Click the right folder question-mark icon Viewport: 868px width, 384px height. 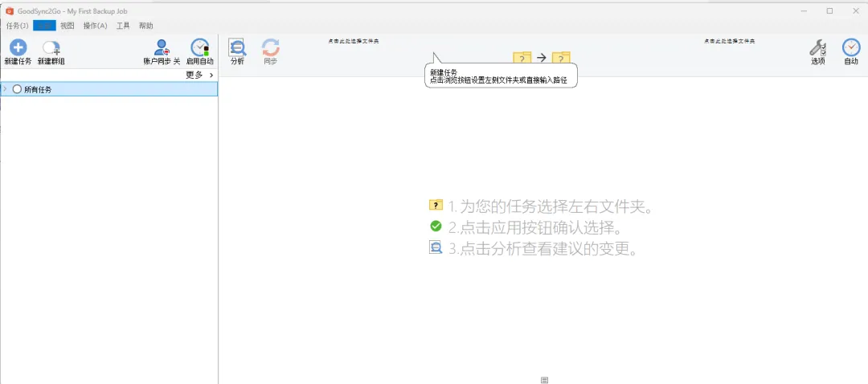pyautogui.click(x=561, y=58)
